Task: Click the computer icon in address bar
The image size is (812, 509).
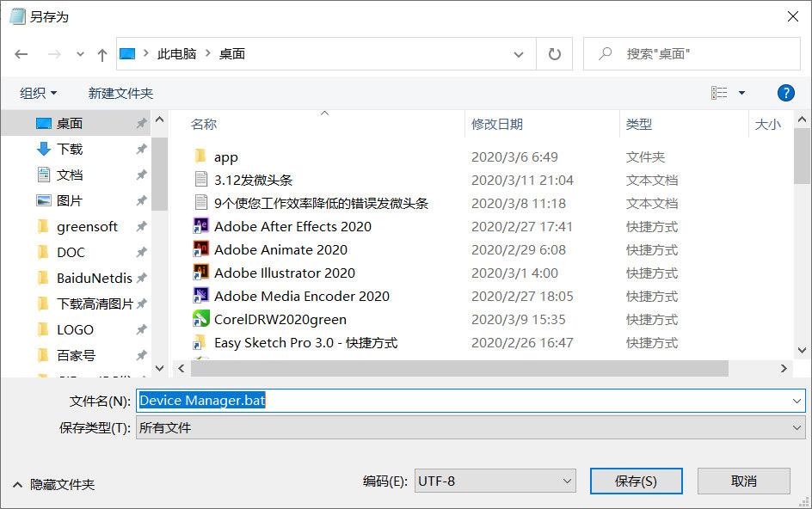Action: pos(127,53)
